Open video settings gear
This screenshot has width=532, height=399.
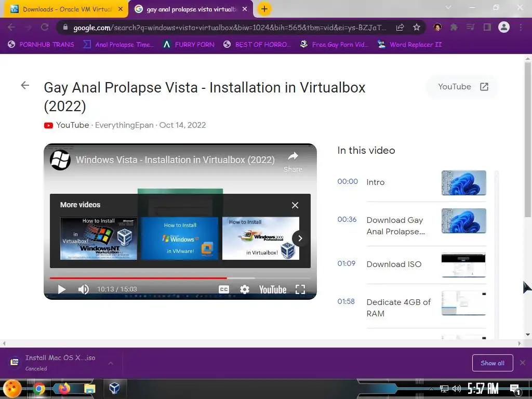244,289
